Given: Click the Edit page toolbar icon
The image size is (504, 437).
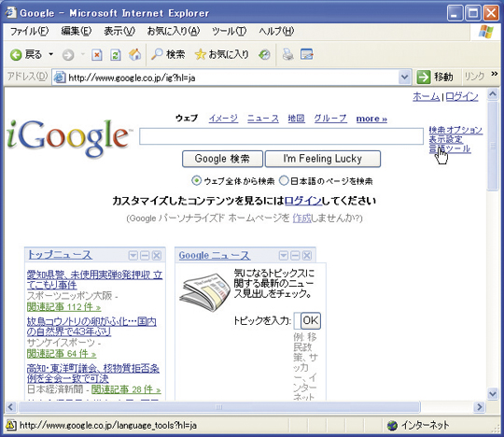Looking at the screenshot, I should [x=307, y=54].
